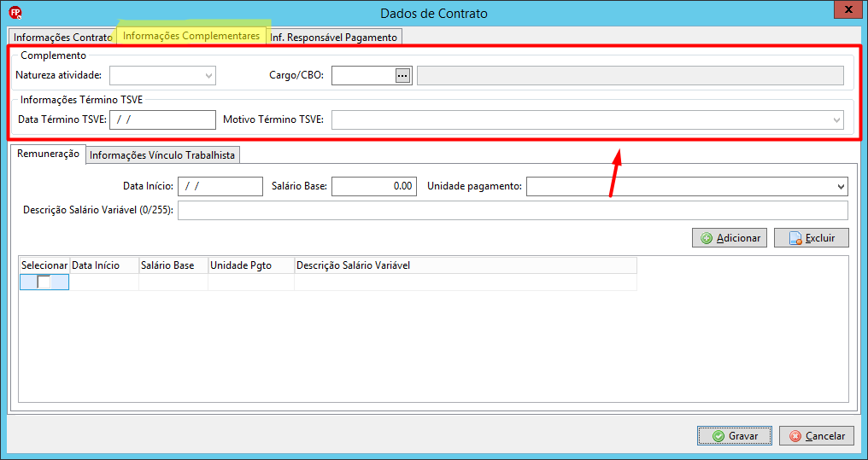Click the Descrição Salário Variável column header

pyautogui.click(x=465, y=265)
